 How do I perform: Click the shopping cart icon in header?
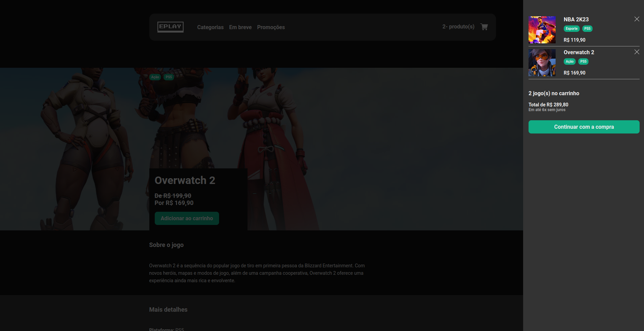[484, 27]
